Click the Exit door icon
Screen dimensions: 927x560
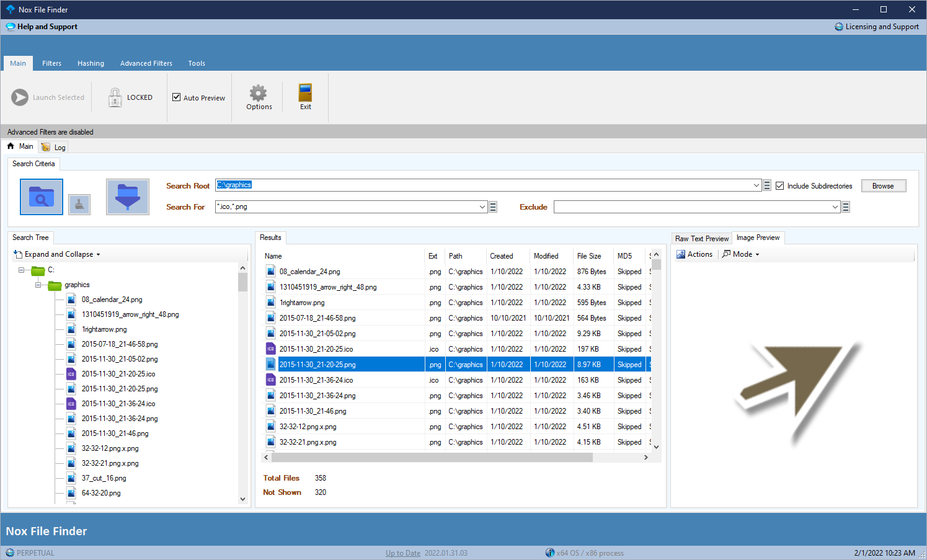[305, 97]
